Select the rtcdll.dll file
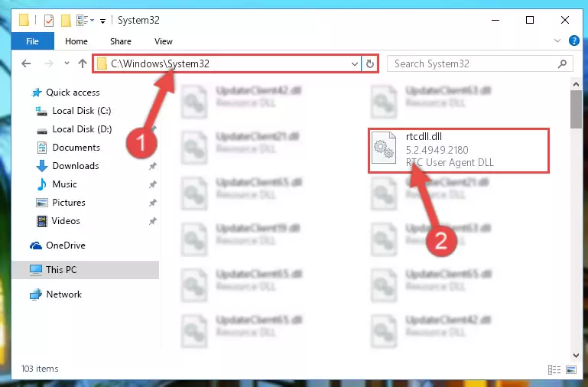This screenshot has height=387, width=588. pyautogui.click(x=459, y=151)
